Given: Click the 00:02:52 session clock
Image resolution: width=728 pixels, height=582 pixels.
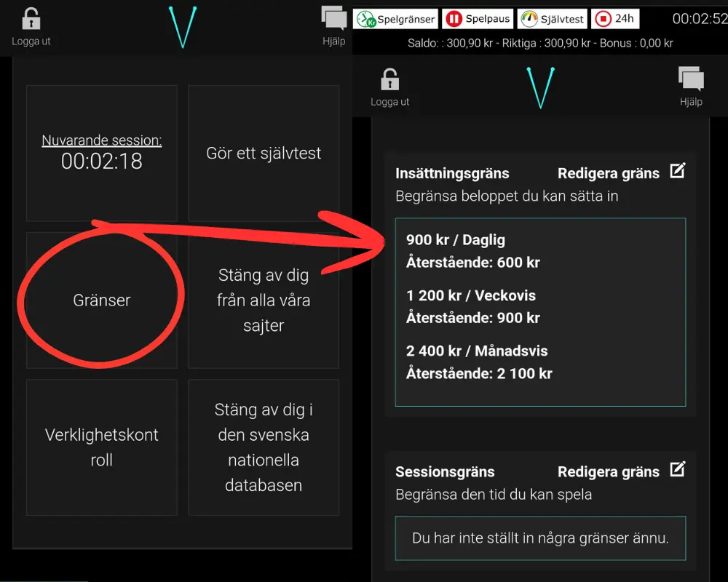Looking at the screenshot, I should (700, 19).
